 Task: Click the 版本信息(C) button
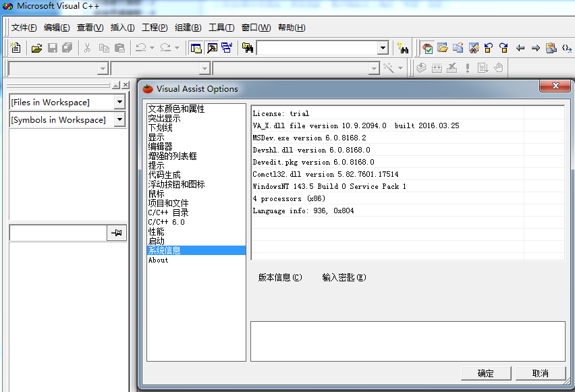point(280,277)
